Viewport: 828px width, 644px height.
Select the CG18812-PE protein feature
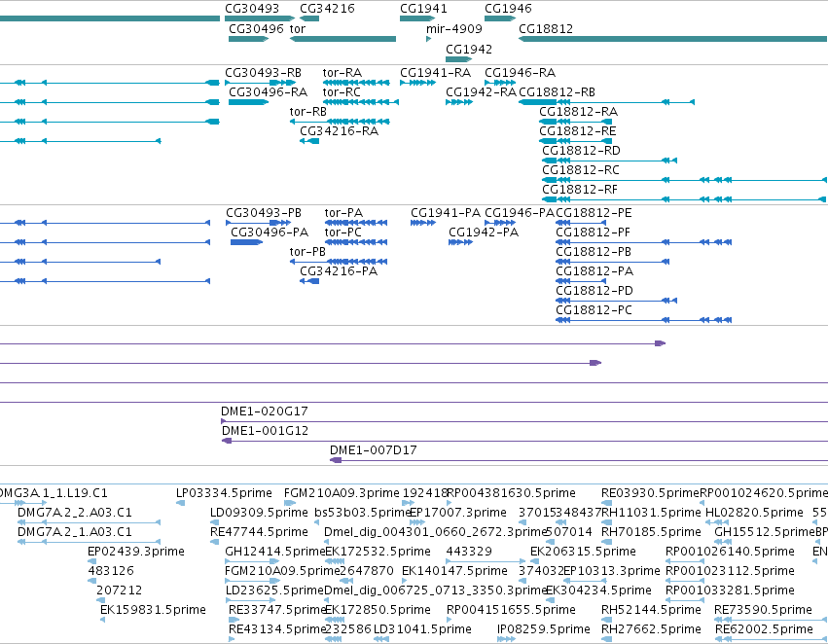[581, 223]
